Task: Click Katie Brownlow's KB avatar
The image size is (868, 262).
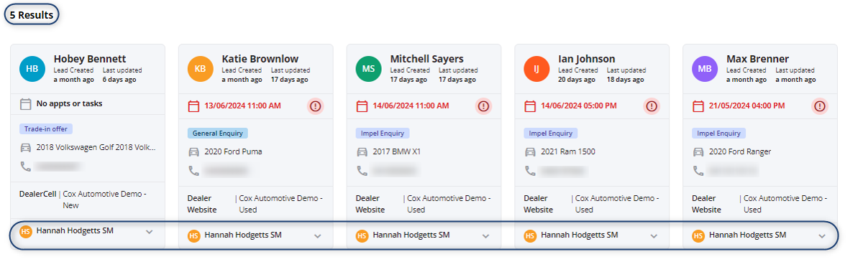Action: (x=201, y=69)
